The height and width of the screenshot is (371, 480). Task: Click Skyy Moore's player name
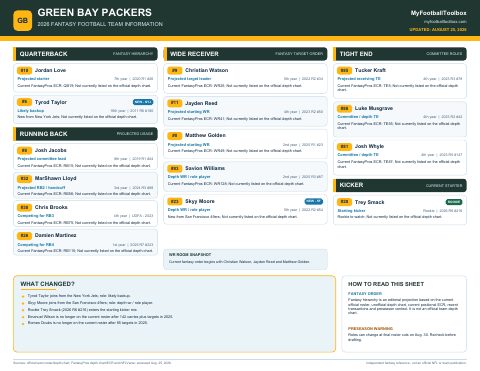(x=200, y=201)
